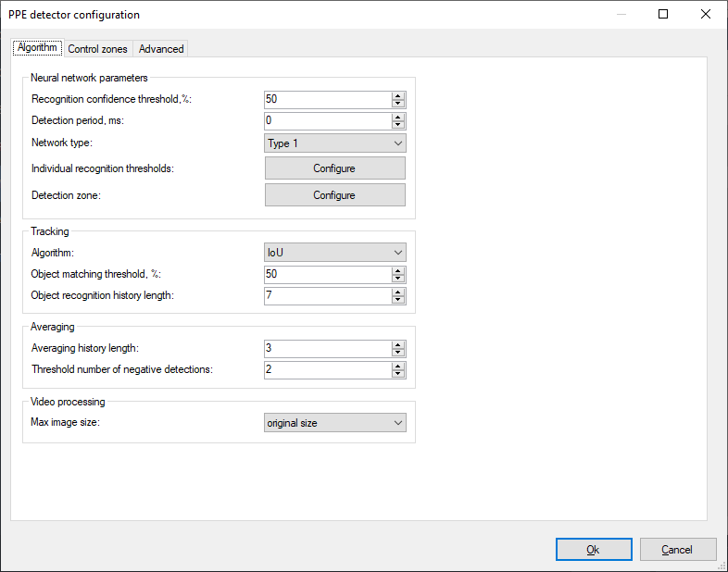The width and height of the screenshot is (728, 572).
Task: Select the Algorithm tab
Action: 38,48
